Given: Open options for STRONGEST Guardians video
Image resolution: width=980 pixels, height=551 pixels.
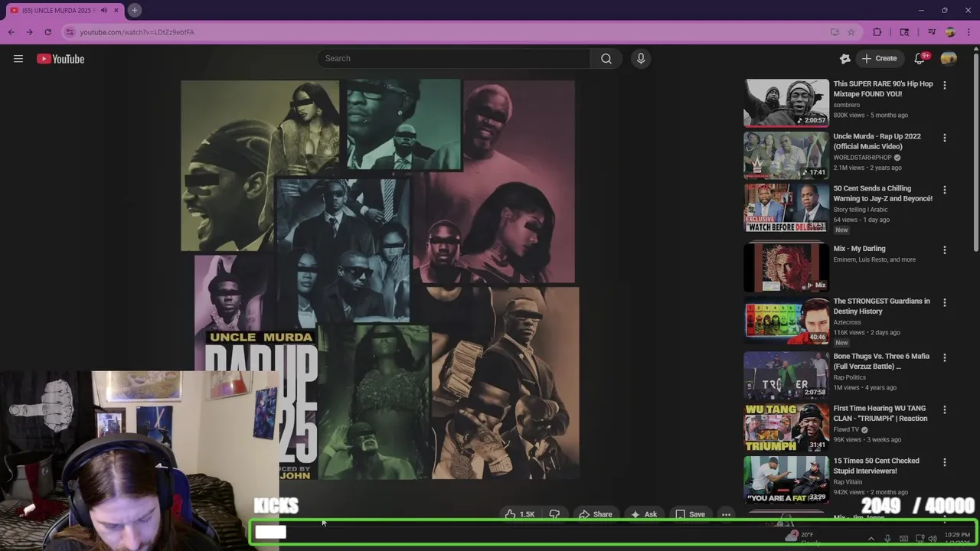Looking at the screenshot, I should coord(945,302).
